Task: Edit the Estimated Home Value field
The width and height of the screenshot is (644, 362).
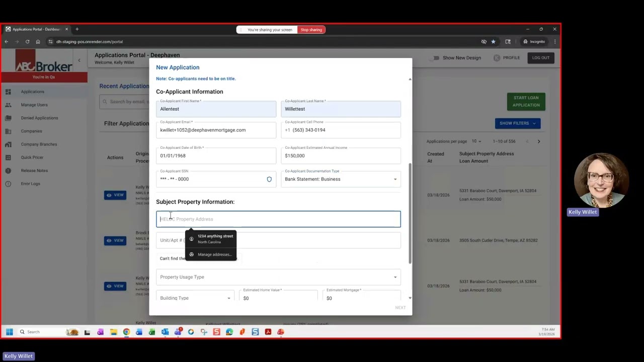Action: tap(278, 297)
